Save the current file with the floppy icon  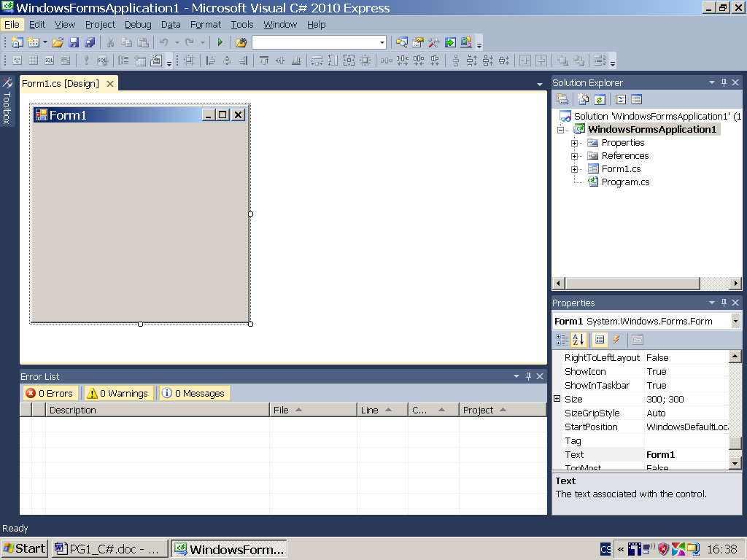point(74,42)
